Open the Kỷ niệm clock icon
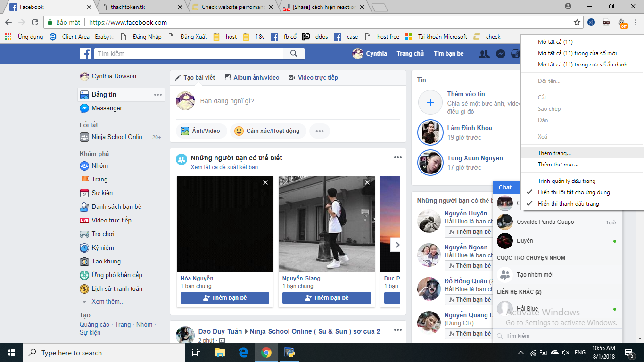Screen dimensions: 644x362 point(84,247)
